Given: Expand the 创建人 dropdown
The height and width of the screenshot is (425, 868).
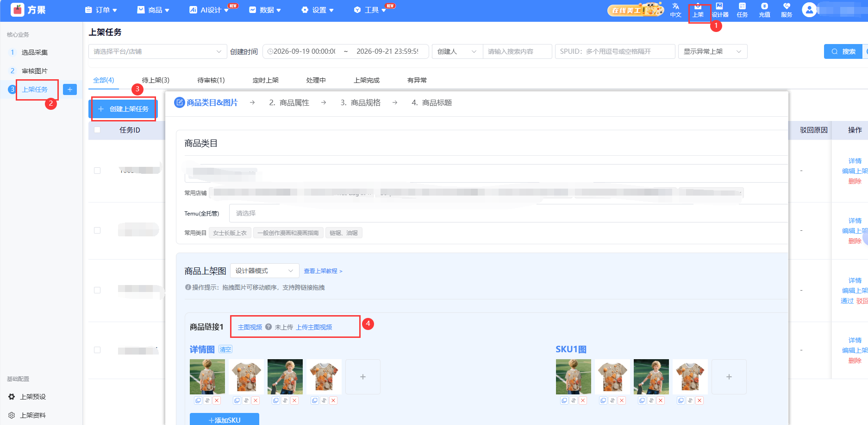Looking at the screenshot, I should pos(457,51).
